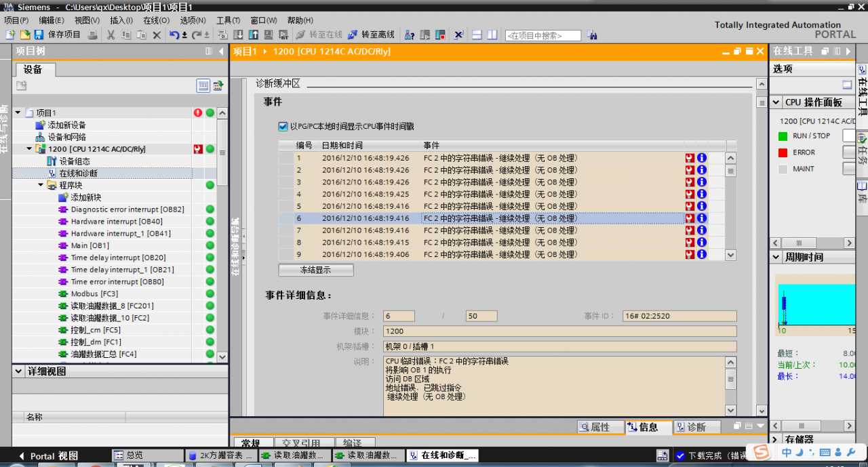Viewport: 868px width, 467px height.
Task: Click the project tree view toggle icon
Action: pyautogui.click(x=203, y=85)
